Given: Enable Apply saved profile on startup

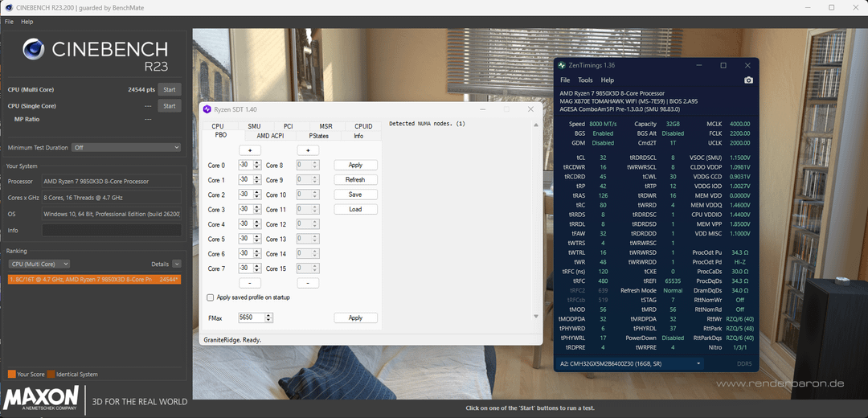Looking at the screenshot, I should pyautogui.click(x=211, y=297).
